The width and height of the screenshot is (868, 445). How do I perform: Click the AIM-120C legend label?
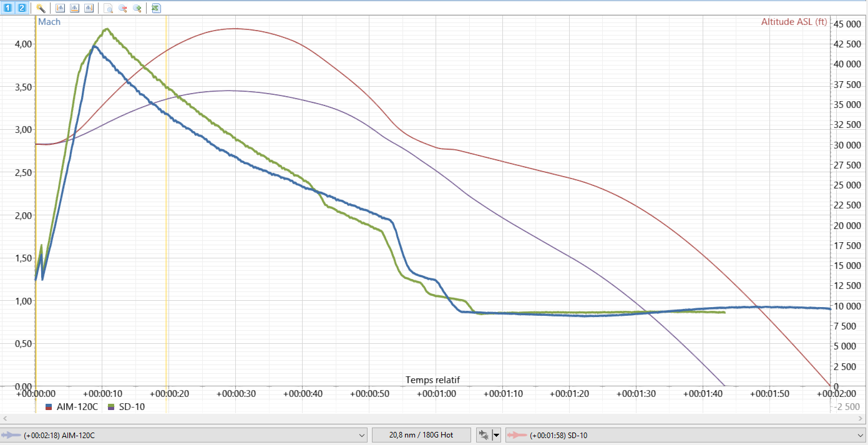77,407
